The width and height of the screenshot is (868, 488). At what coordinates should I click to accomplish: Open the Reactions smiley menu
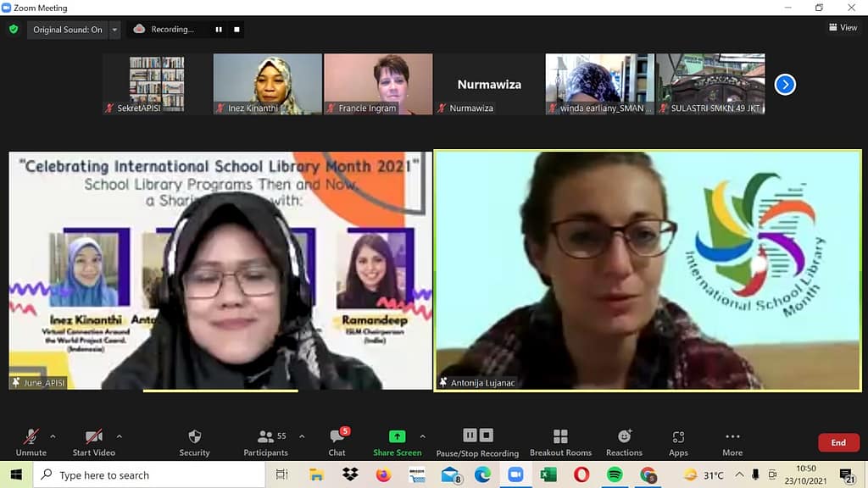(x=624, y=437)
